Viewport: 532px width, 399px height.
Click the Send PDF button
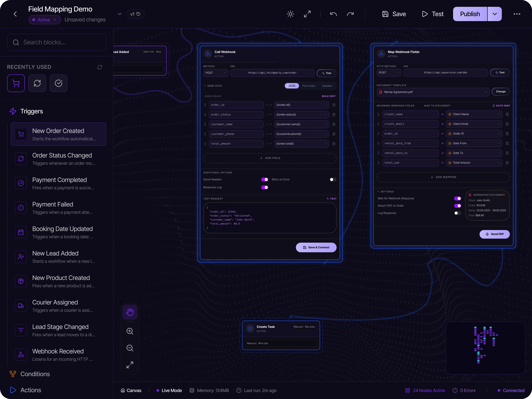[494, 234]
